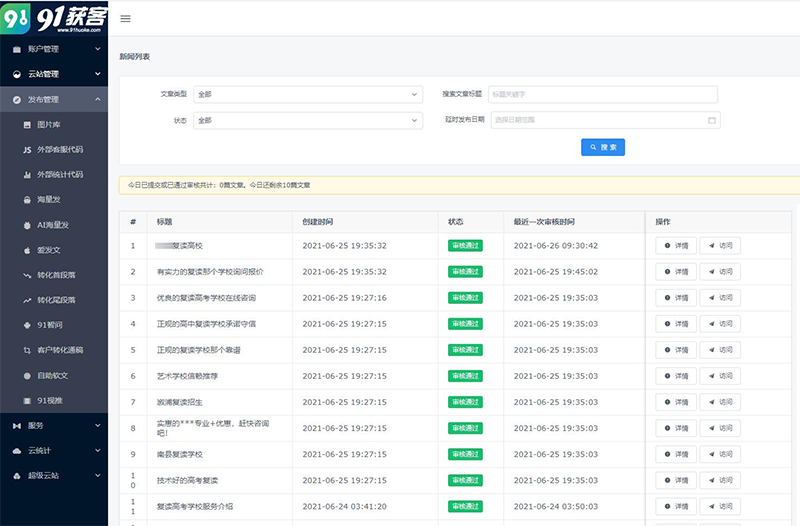The height and width of the screenshot is (526, 800).
Task: Click the 审核通过 badge in row 5
Action: click(x=465, y=349)
